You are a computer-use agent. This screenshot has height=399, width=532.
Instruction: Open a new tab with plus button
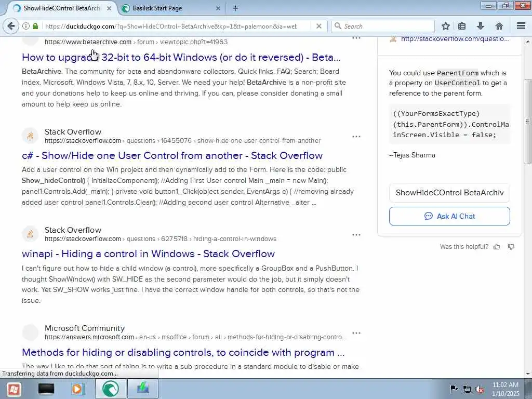[235, 8]
